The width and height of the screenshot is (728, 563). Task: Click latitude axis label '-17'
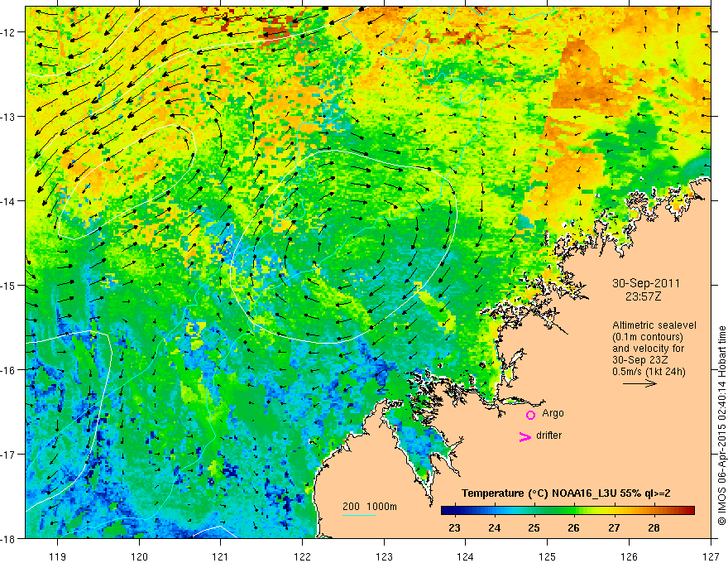[8, 455]
